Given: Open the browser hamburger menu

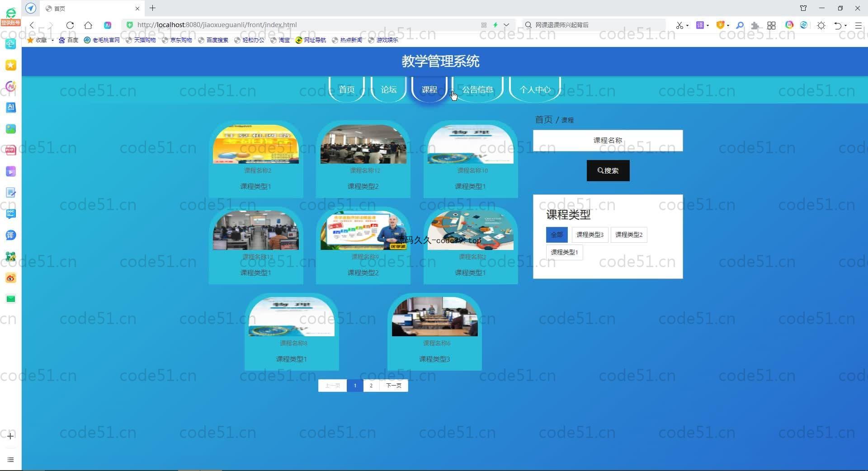Looking at the screenshot, I should pyautogui.click(x=858, y=25).
